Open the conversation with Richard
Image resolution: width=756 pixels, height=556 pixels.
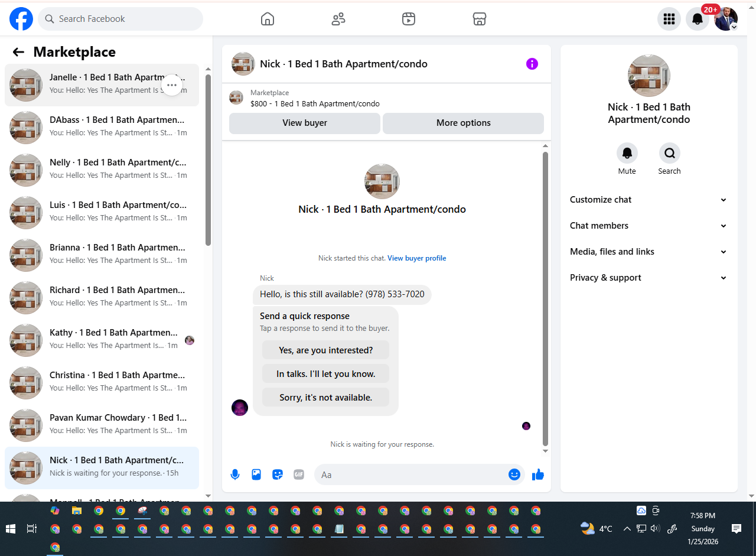[x=102, y=298]
